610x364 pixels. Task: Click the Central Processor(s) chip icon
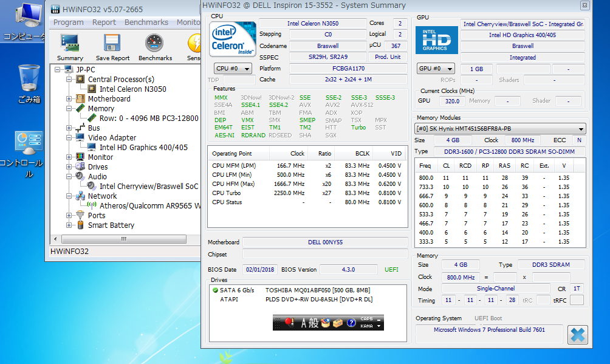[x=81, y=79]
